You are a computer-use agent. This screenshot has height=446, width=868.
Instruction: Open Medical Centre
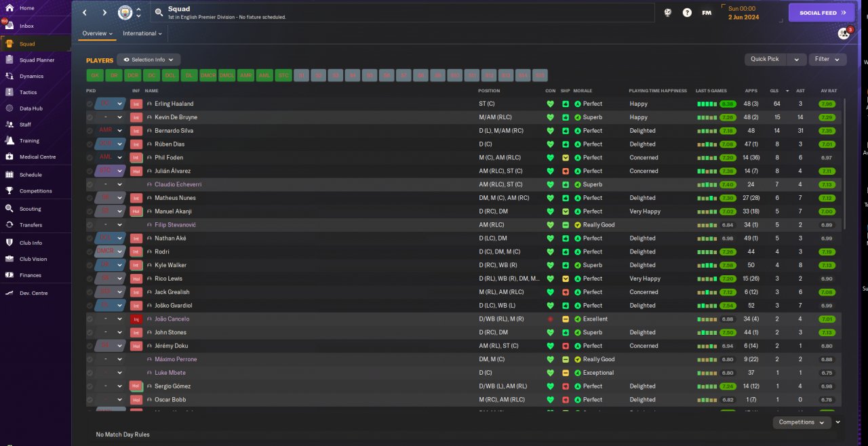tap(37, 157)
